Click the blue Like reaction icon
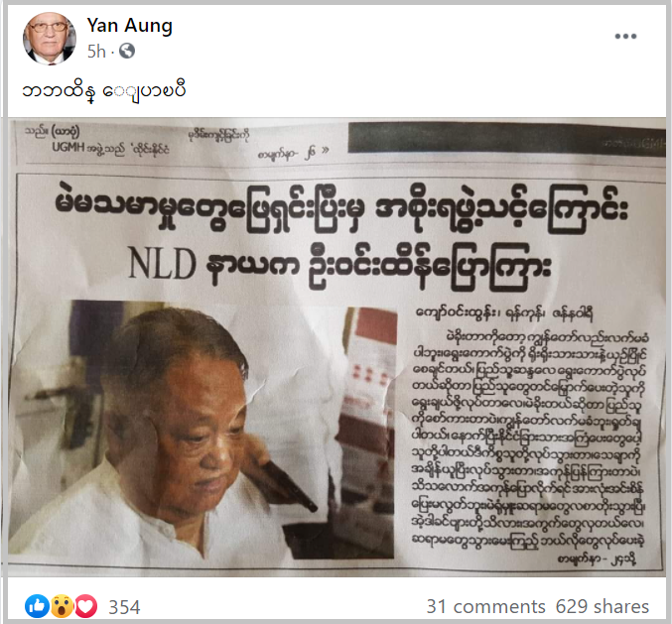Screen dimensions: 672x624 37,606
